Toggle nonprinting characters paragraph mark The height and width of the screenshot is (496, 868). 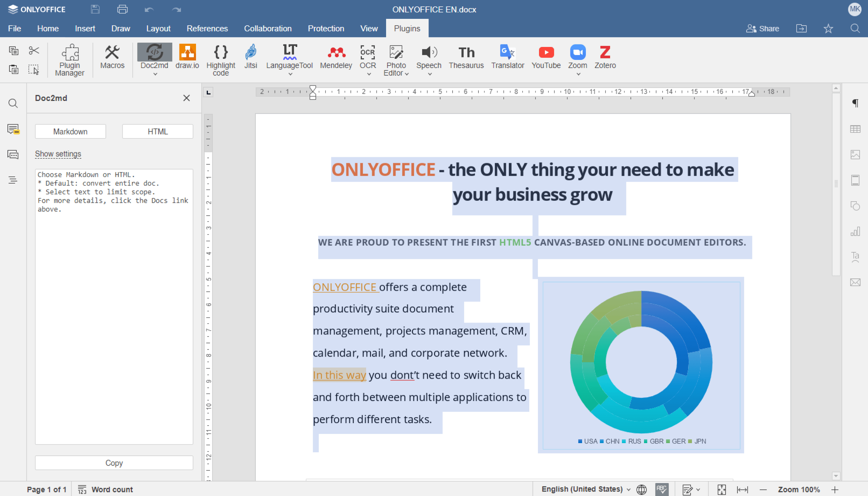pos(855,103)
